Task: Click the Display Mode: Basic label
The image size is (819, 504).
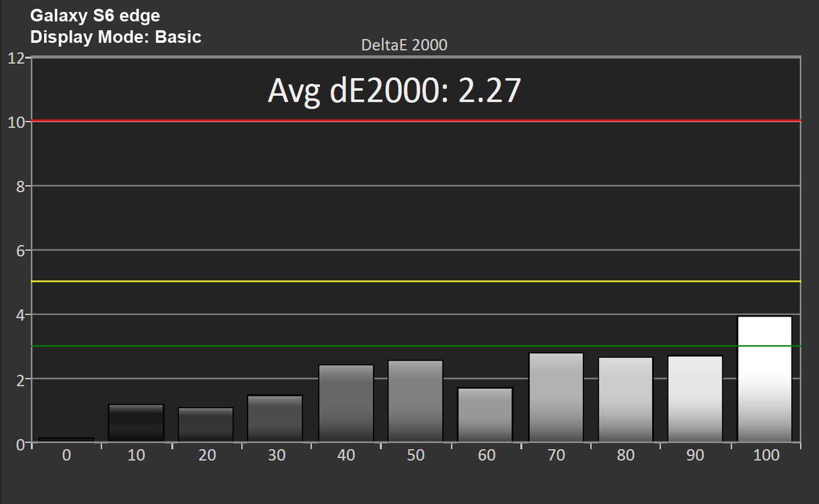Action: 116,37
